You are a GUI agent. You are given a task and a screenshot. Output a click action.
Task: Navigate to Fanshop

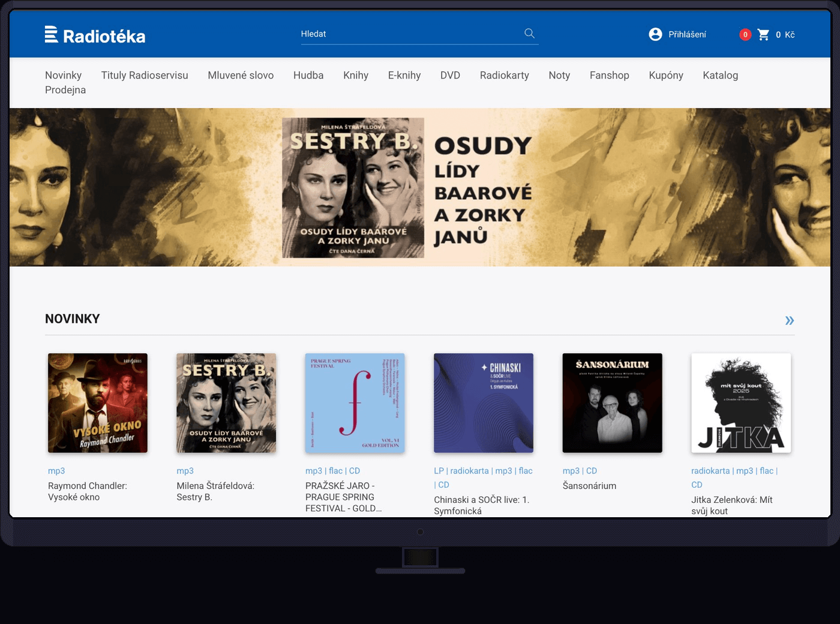(609, 76)
